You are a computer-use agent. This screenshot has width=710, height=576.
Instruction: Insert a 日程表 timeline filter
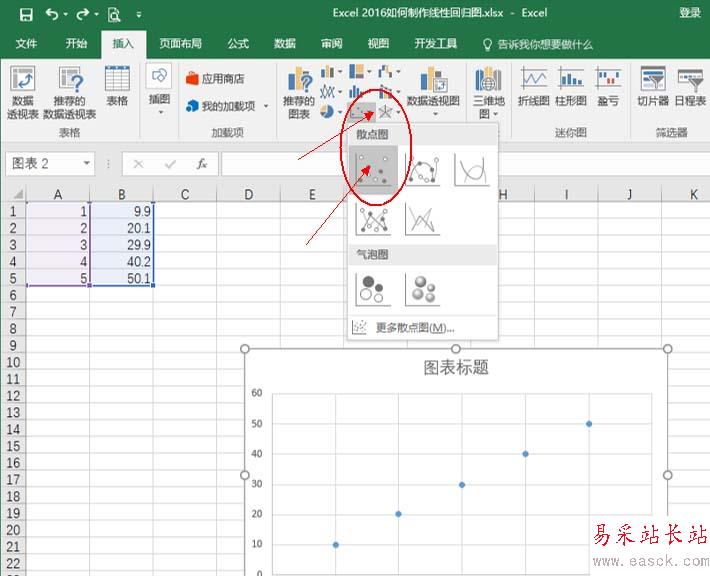pos(690,86)
